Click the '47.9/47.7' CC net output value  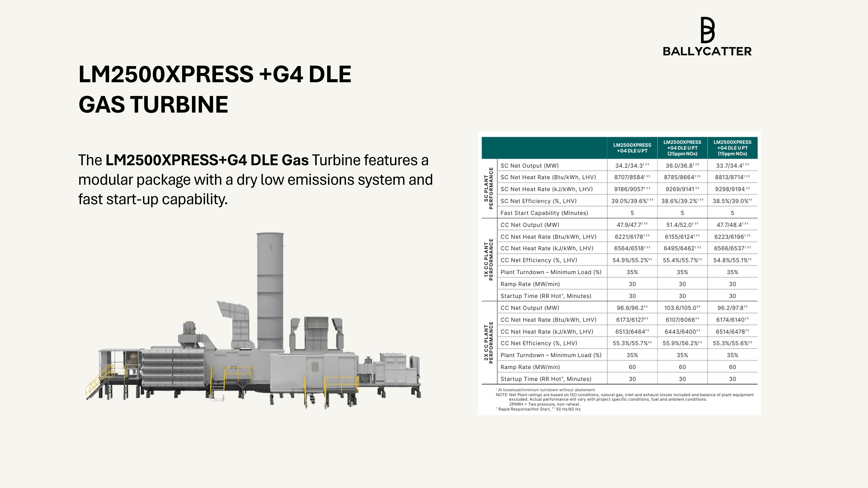(x=632, y=225)
